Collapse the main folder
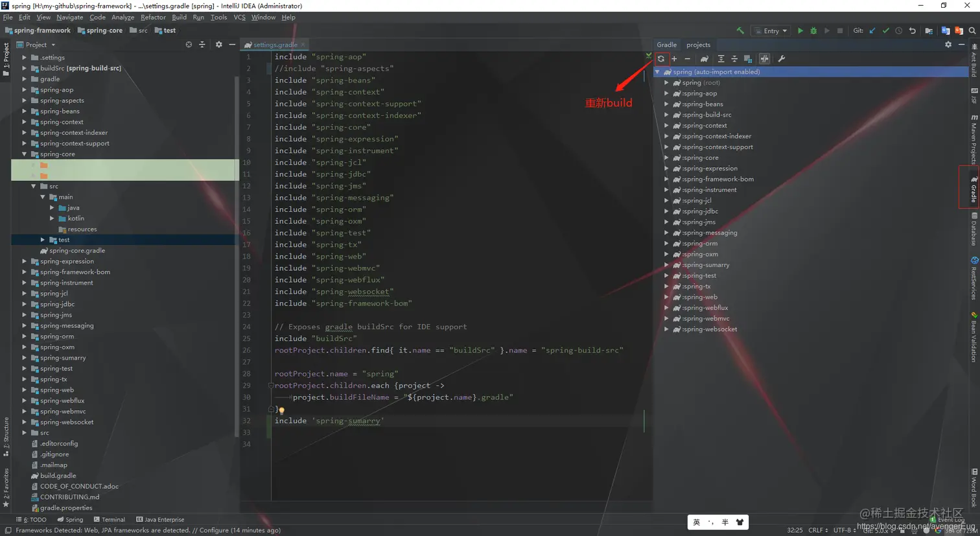This screenshot has height=536, width=980. (x=43, y=197)
